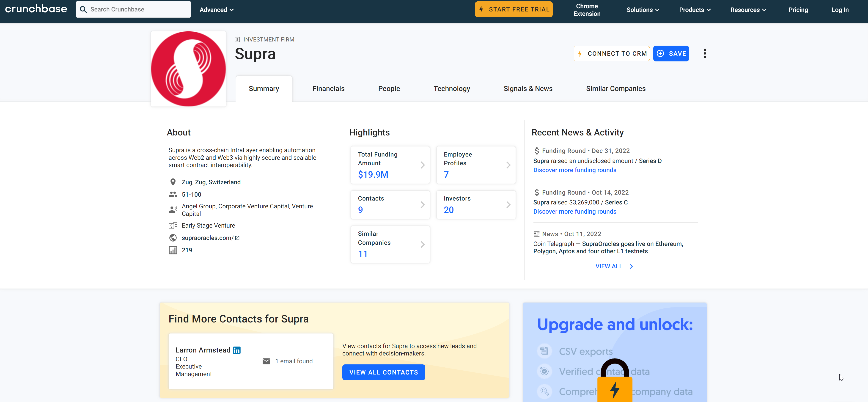Screen dimensions: 868x402
Task: Click the external link icon next to supraoracles.com
Action: 237,238
